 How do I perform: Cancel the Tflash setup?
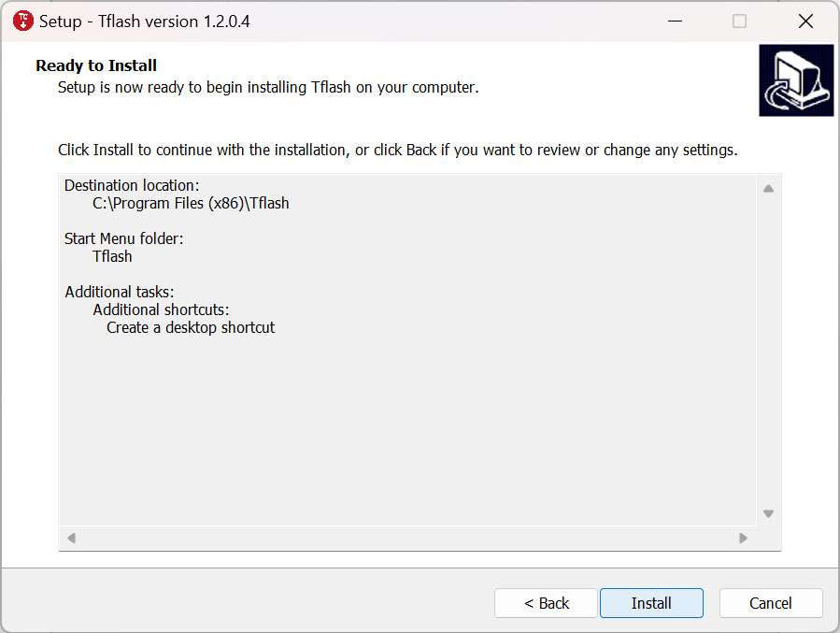point(771,603)
